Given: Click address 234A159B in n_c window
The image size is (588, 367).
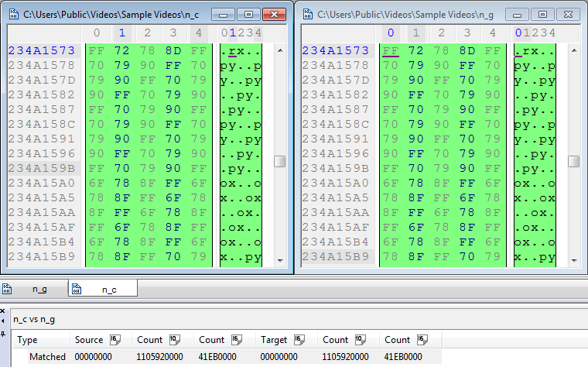Looking at the screenshot, I should pos(42,169).
